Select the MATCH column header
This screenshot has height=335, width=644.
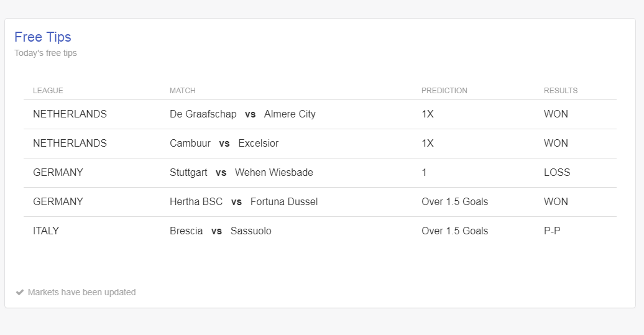click(182, 91)
